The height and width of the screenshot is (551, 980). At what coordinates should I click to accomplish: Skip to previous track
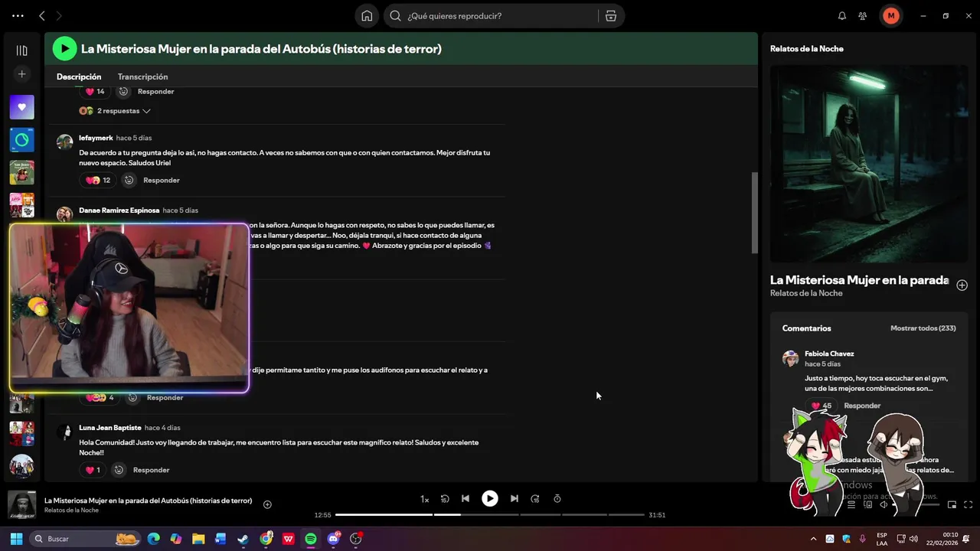tap(465, 498)
